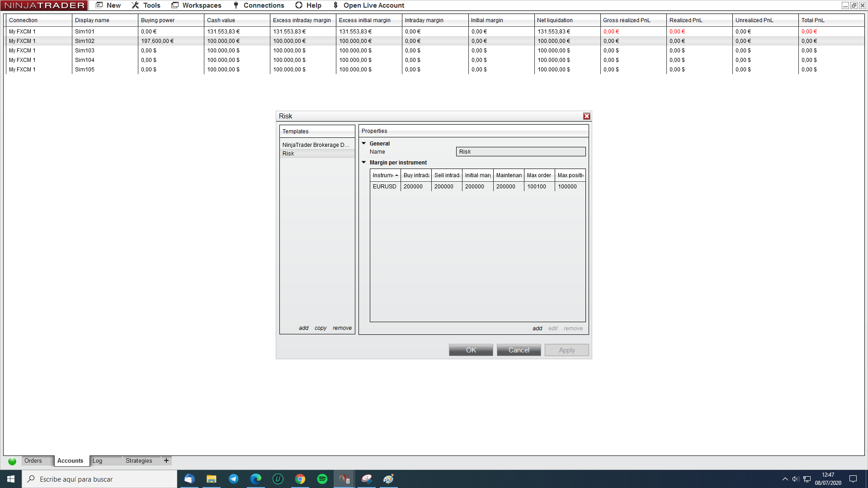
Task: Click OK in the Risk dialog
Action: coord(471,350)
